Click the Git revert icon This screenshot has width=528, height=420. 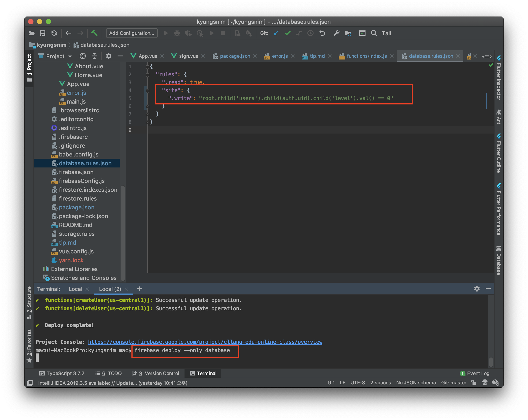click(322, 33)
